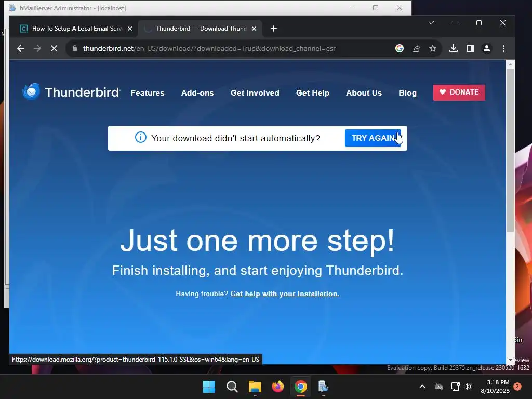Show hidden system tray icons

[x=422, y=387]
